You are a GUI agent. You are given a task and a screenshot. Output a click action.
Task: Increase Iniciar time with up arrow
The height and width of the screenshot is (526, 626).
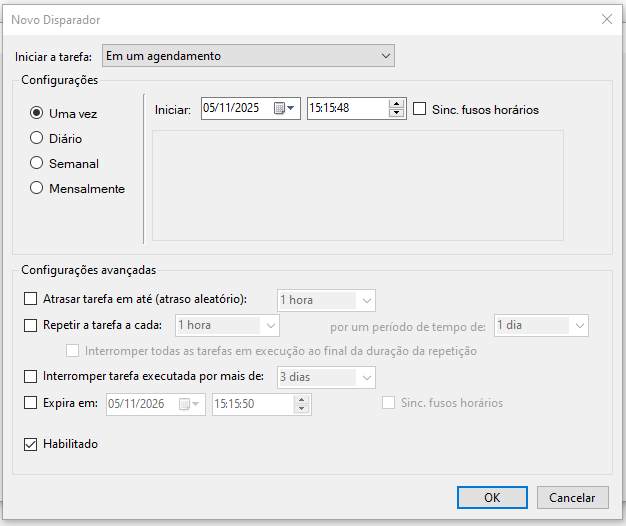coord(396,104)
